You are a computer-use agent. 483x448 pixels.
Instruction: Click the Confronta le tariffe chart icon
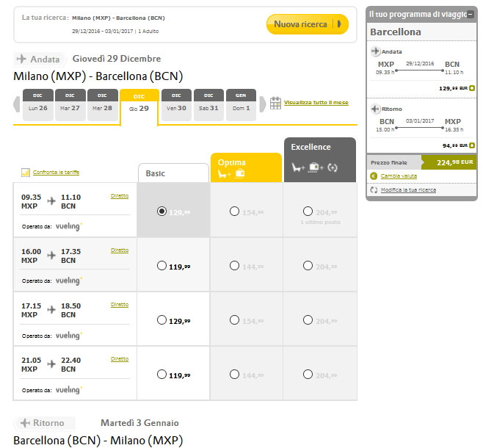pos(26,172)
